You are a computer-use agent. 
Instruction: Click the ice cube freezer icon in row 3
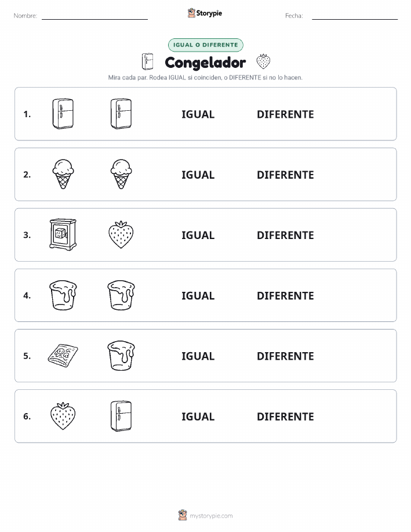[x=63, y=234]
